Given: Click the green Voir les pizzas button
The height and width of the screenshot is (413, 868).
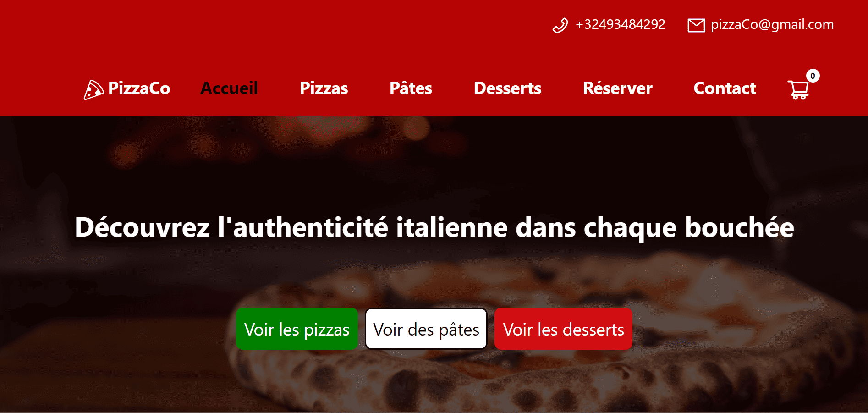Looking at the screenshot, I should point(297,329).
